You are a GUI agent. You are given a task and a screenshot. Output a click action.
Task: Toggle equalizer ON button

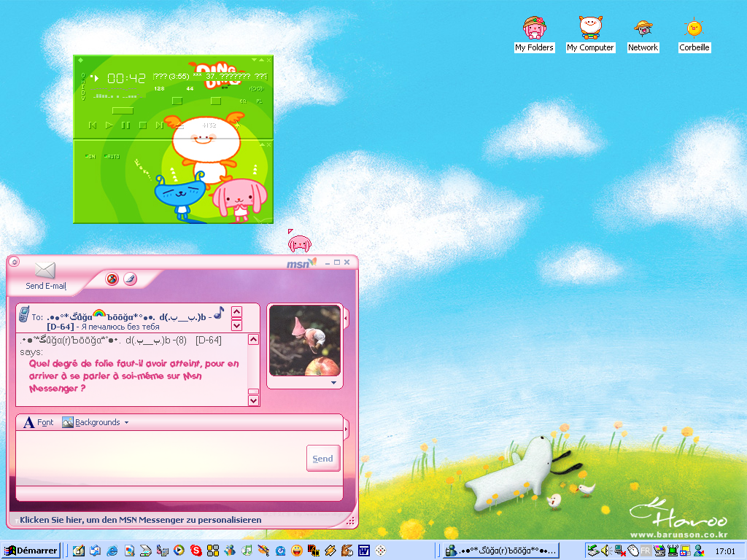coord(90,156)
